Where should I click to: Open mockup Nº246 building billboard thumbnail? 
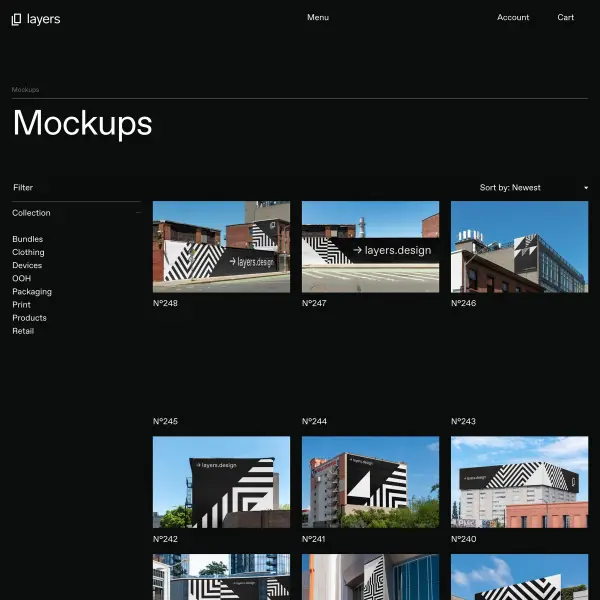(x=519, y=247)
